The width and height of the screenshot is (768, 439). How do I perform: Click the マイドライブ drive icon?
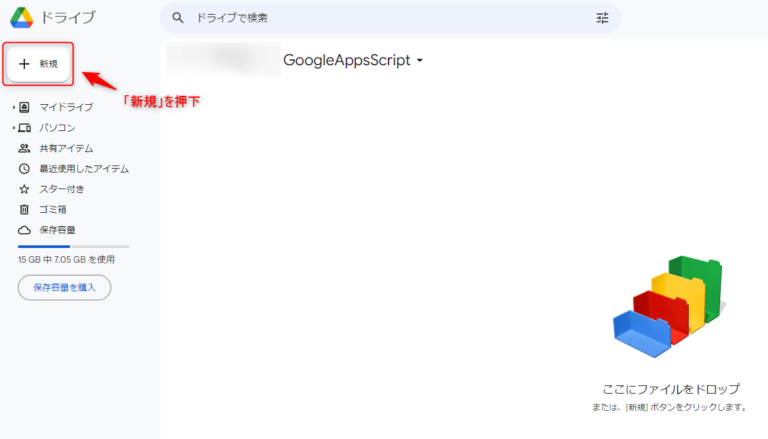point(25,107)
